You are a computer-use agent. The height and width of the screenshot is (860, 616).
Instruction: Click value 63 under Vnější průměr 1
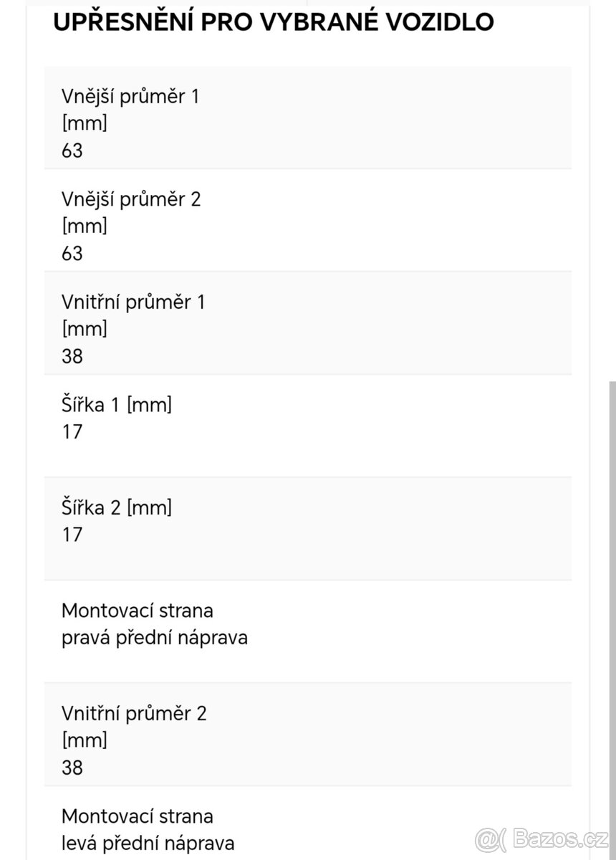pos(72,150)
